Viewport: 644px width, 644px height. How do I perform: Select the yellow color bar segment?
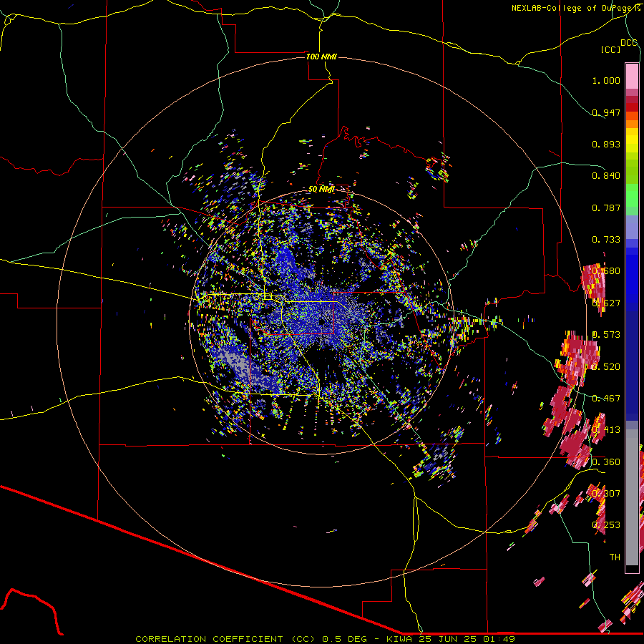[632, 141]
